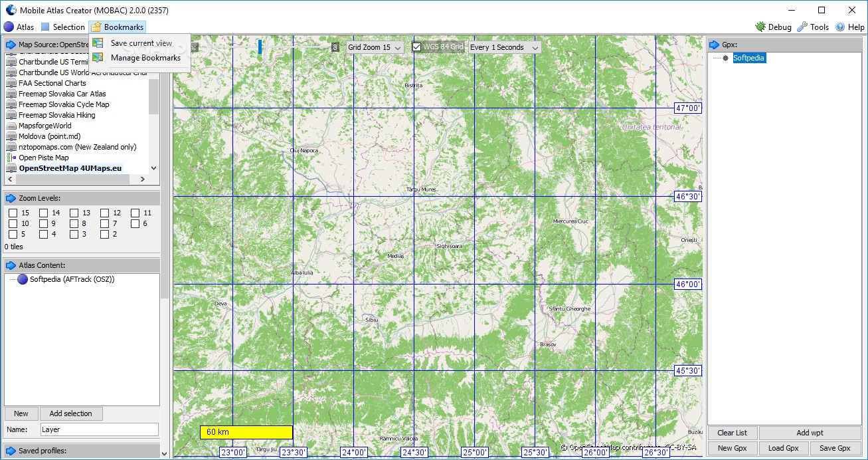
Task: Click the Save Gpx button
Action: (x=835, y=448)
